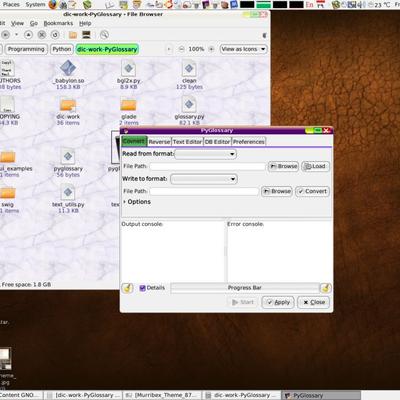Click the Convert button

click(313, 191)
